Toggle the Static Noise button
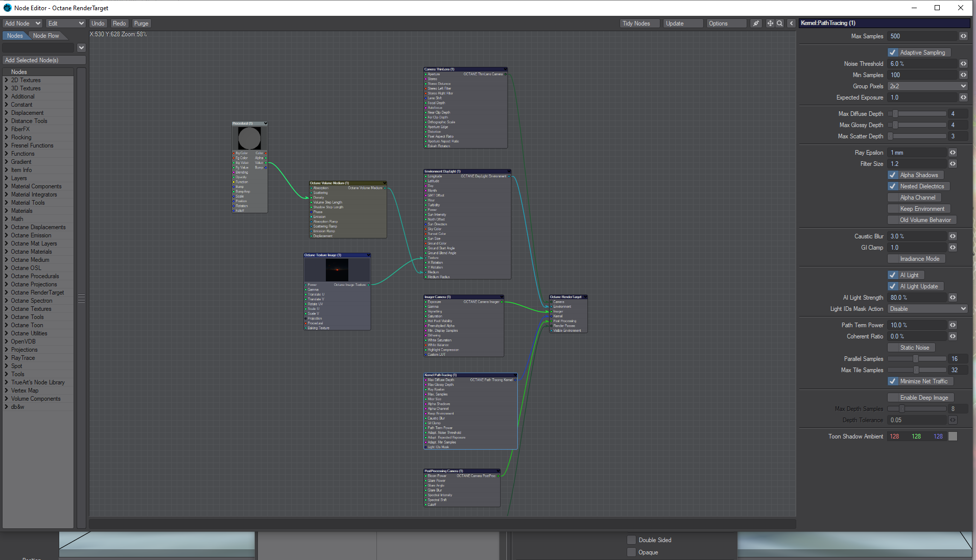The width and height of the screenshot is (976, 560). (x=911, y=348)
